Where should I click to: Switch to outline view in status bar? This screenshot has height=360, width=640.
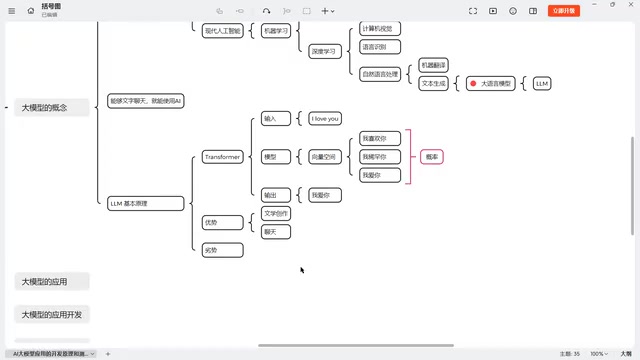tap(626, 354)
